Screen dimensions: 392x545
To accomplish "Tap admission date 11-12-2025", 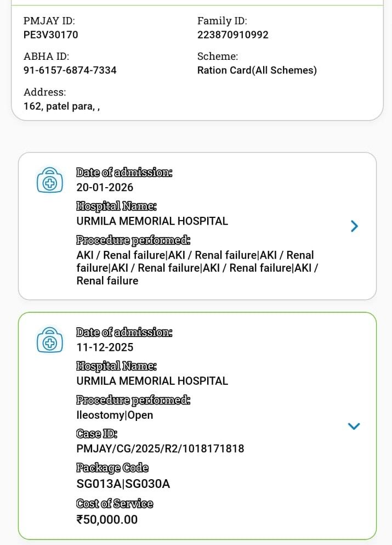I will (x=105, y=347).
